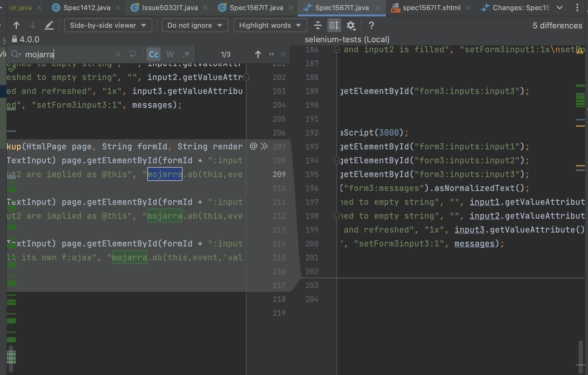Open the Side-by-side viewer dropdown

point(108,25)
